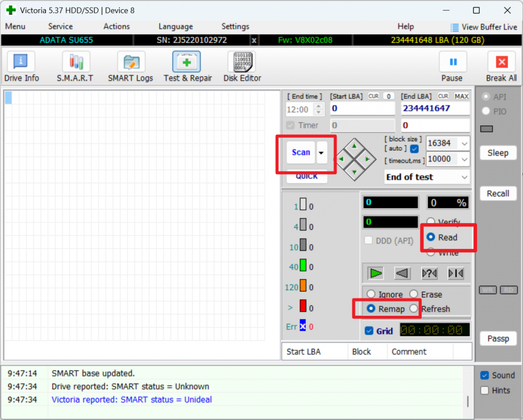Open the Test & Repair tool
The width and height of the screenshot is (523, 420).
click(186, 65)
